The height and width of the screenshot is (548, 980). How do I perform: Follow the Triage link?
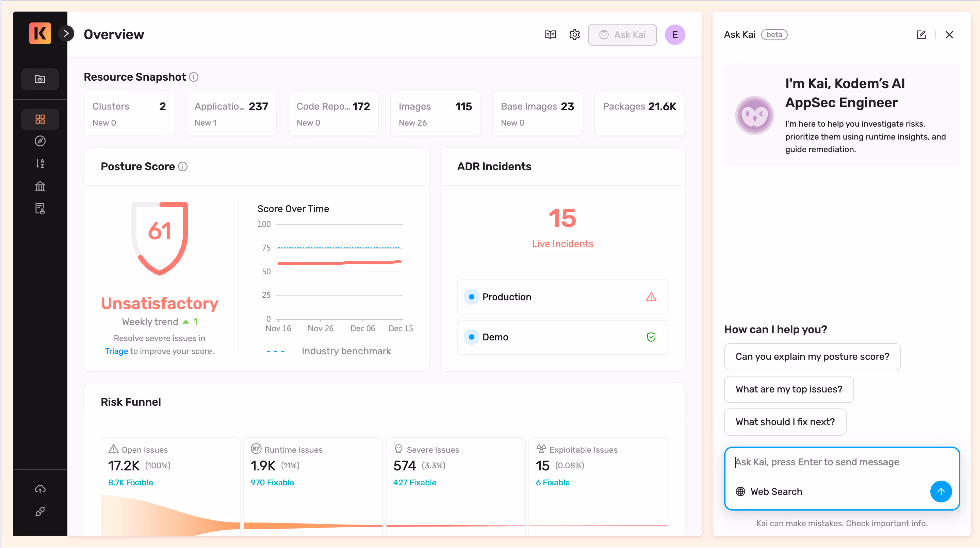tap(116, 351)
